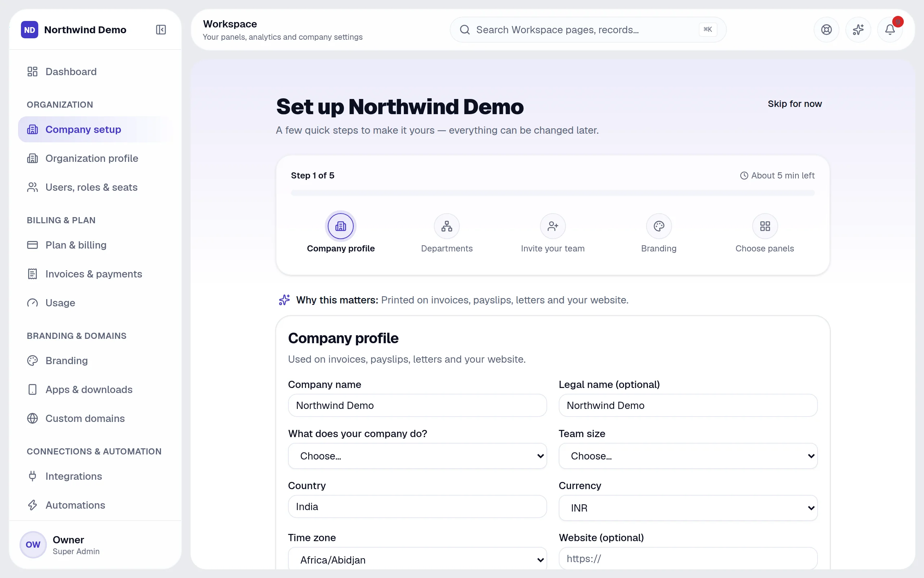Click the Custom domains globe icon
924x578 pixels.
pos(32,418)
